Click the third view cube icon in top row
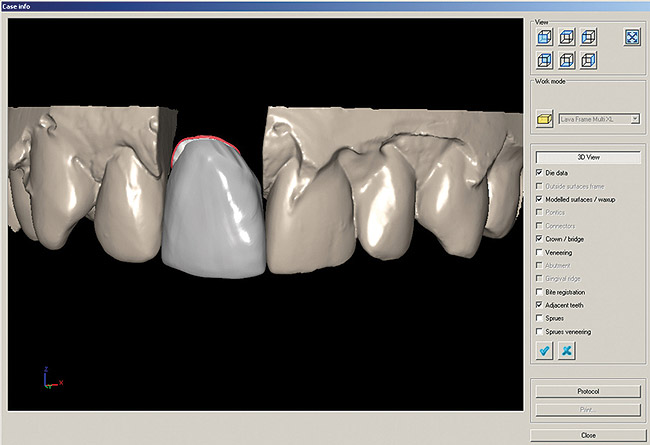650x445 pixels. (590, 38)
